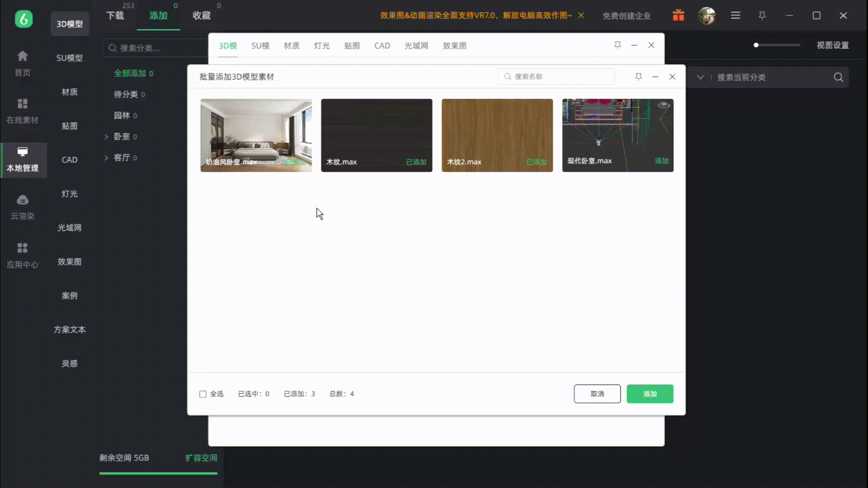This screenshot has height=488, width=868.
Task: Select 效果图 in the sidebar
Action: (70, 262)
